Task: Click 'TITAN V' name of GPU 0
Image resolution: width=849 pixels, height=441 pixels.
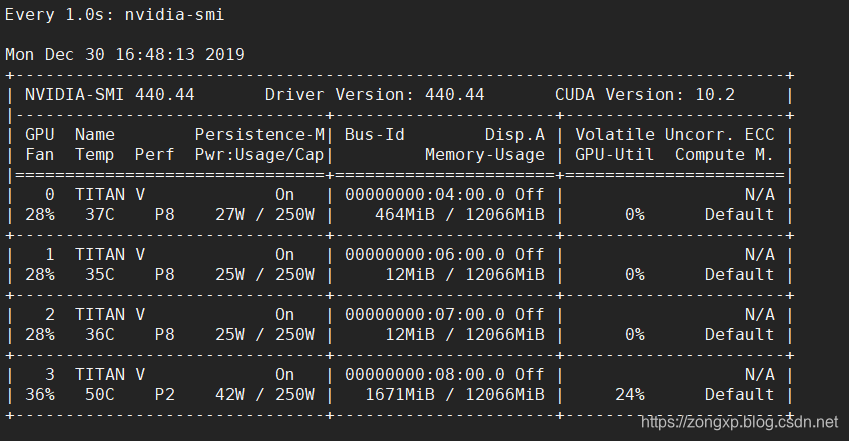Action: 109,195
